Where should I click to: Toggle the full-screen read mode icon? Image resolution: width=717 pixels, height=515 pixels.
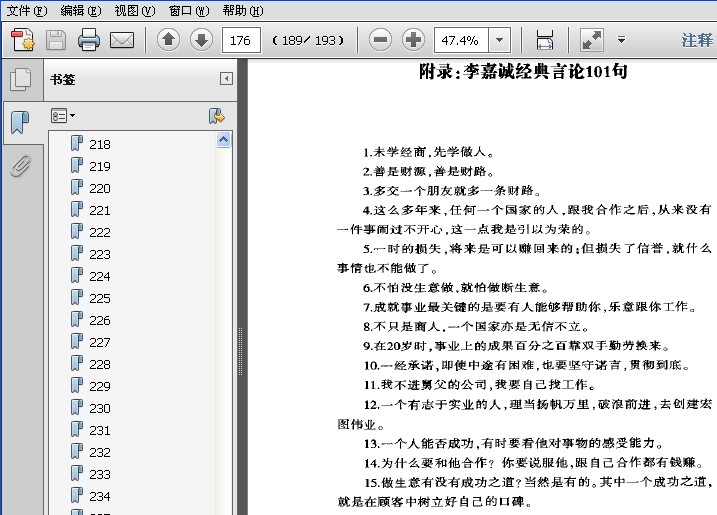[x=592, y=40]
